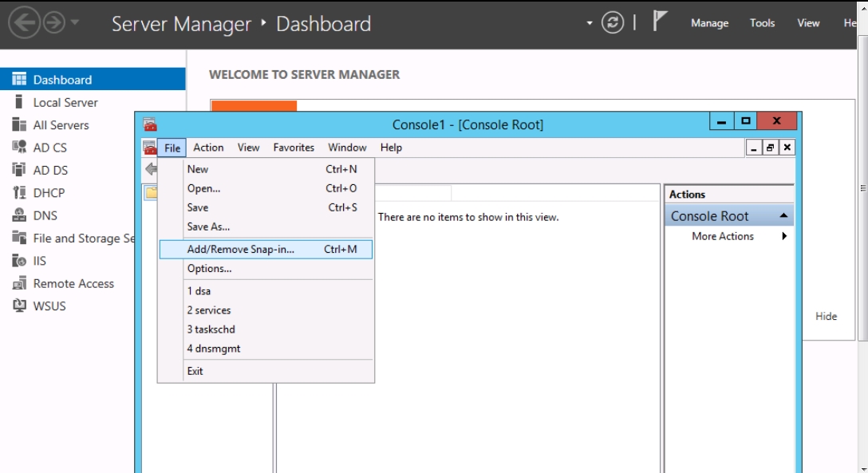
Task: Refresh the Server Manager dashboard
Action: click(612, 22)
